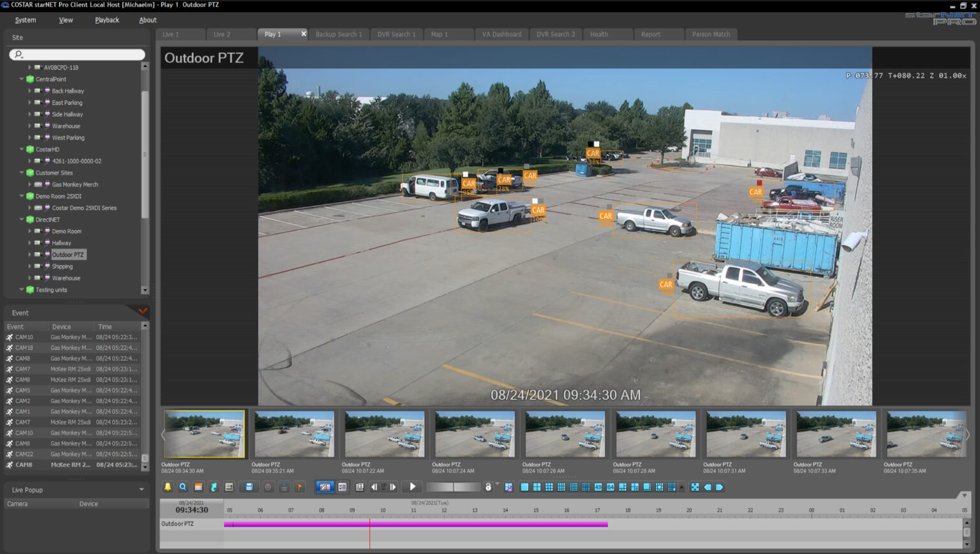Click the orange flag bookmark icon
This screenshot has height=554, width=980.
[x=301, y=487]
